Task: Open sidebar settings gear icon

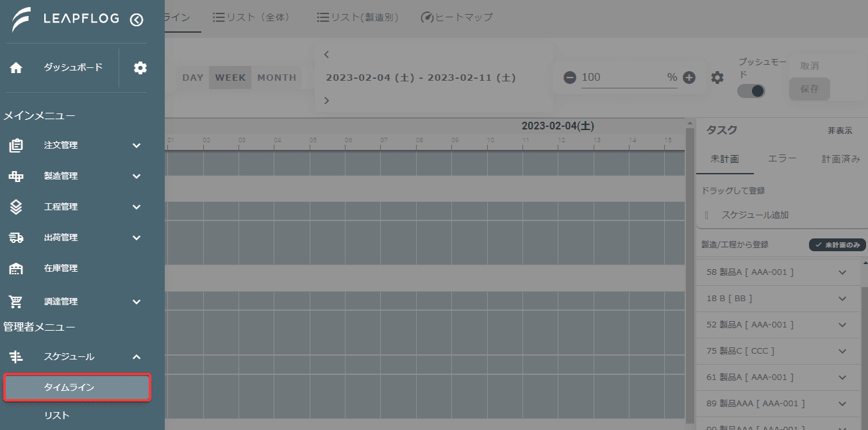Action: tap(140, 68)
